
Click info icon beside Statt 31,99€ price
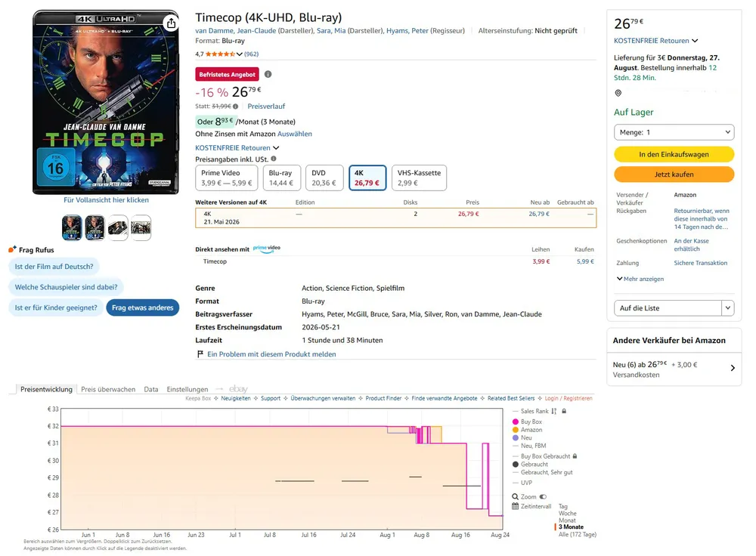click(235, 107)
